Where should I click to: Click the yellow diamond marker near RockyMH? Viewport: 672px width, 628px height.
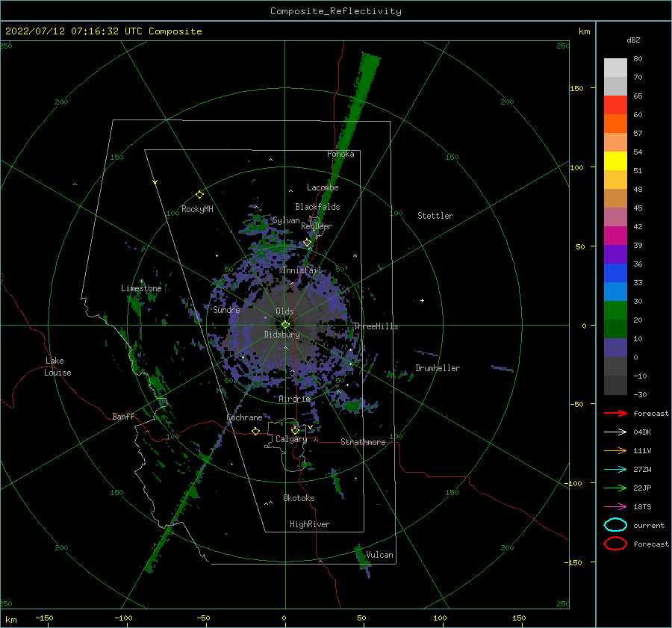(x=199, y=195)
